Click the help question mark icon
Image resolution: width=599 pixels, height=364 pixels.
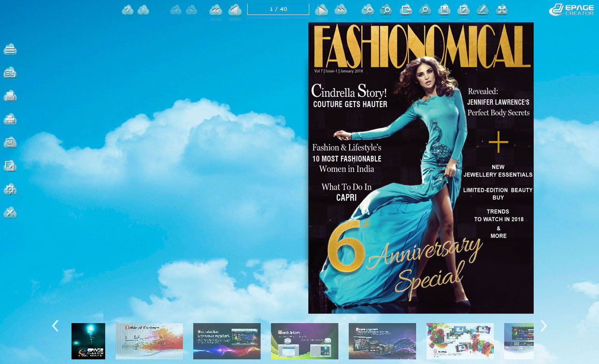[127, 10]
